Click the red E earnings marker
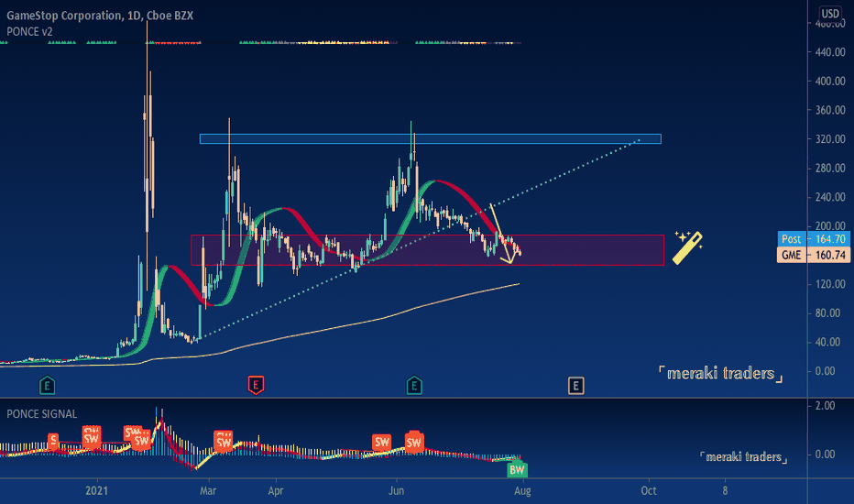Viewport: 854px width, 504px height. pyautogui.click(x=256, y=385)
